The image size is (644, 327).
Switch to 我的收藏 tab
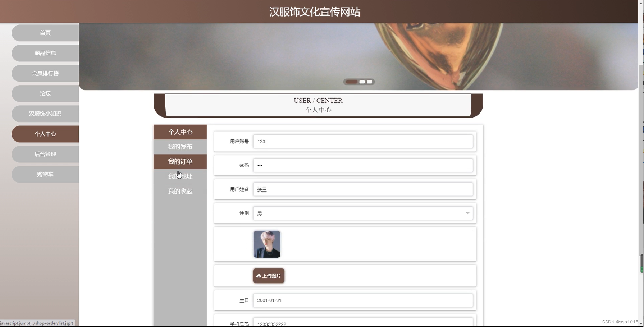coord(180,191)
